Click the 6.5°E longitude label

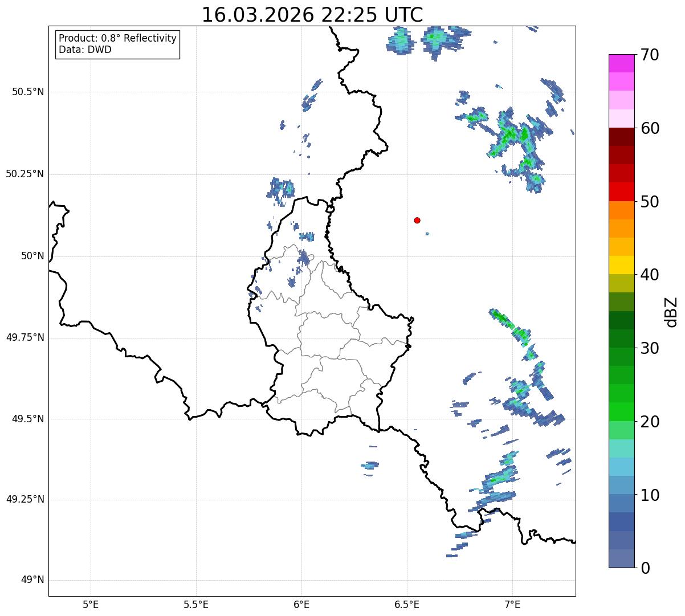pos(407,604)
